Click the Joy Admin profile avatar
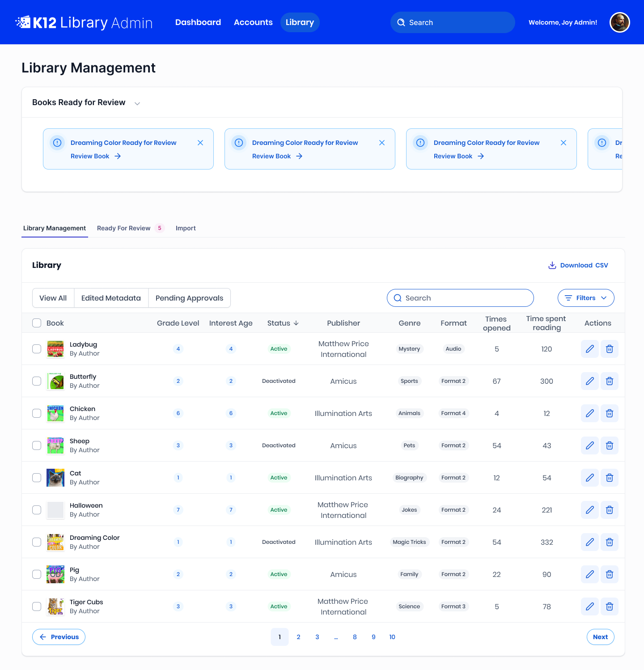This screenshot has height=670, width=644. point(620,22)
